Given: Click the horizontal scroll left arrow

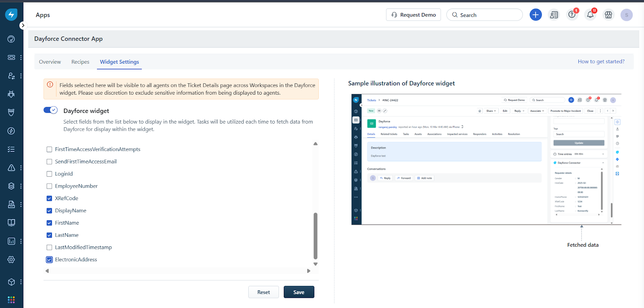Looking at the screenshot, I should click(x=47, y=271).
